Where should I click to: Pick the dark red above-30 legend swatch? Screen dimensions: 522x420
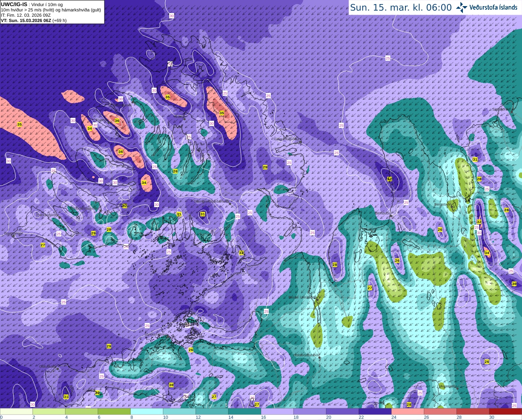tap(506, 411)
